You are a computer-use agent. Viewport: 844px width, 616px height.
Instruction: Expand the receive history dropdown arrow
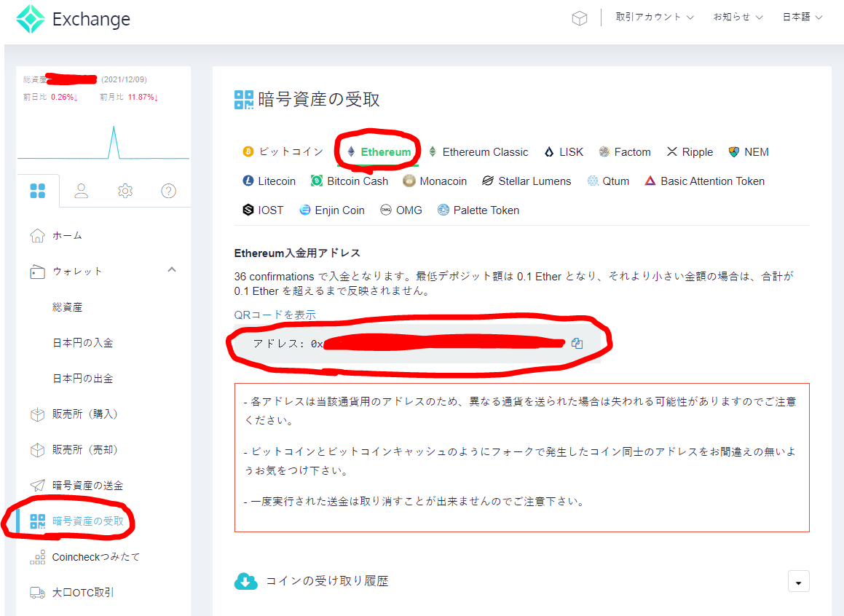pyautogui.click(x=798, y=581)
